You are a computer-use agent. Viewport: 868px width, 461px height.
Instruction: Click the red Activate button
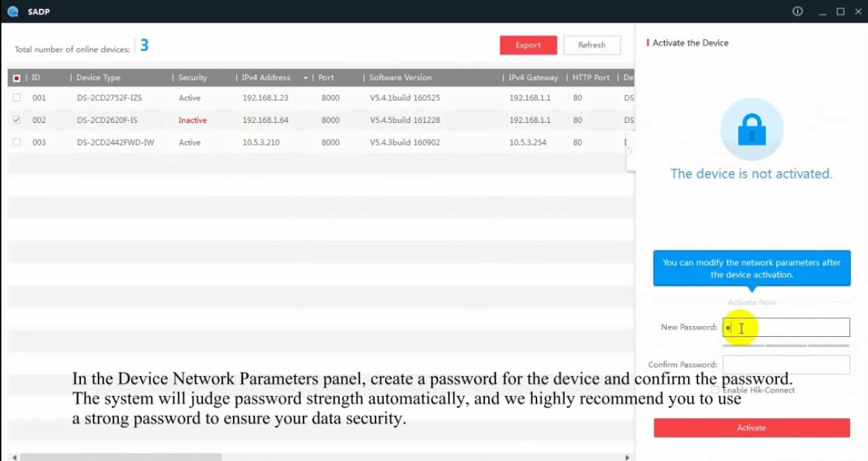752,428
